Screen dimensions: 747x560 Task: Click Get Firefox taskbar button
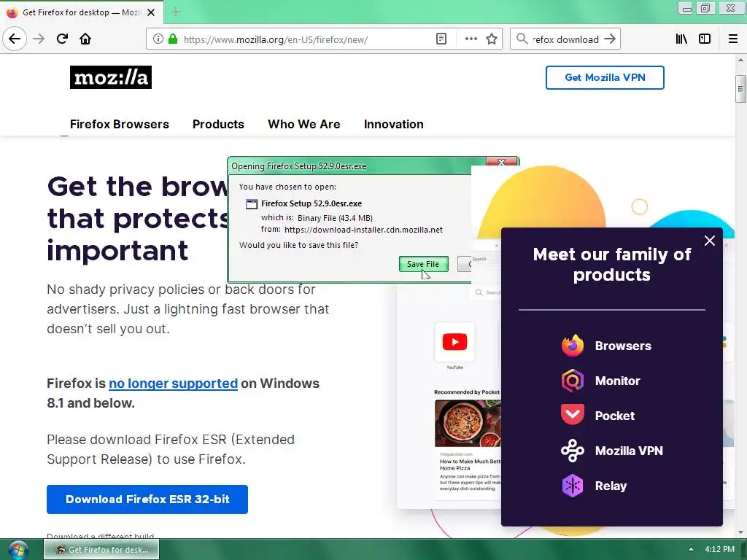(101, 550)
